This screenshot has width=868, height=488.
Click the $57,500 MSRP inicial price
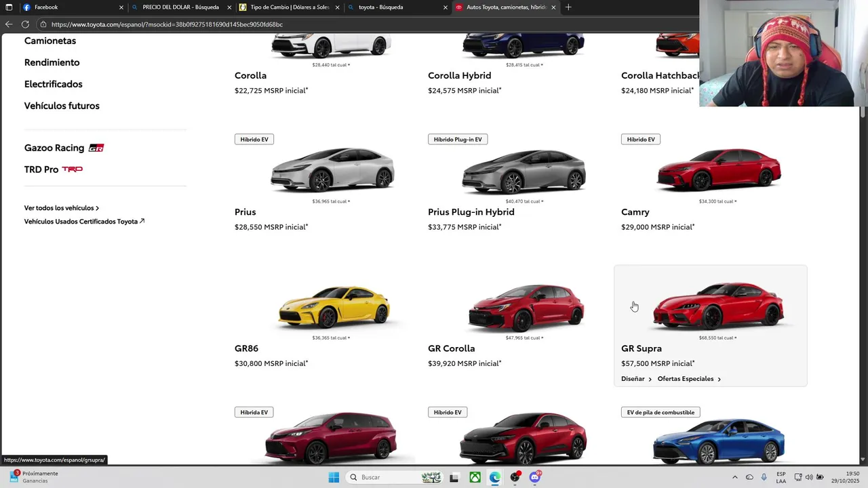pyautogui.click(x=658, y=364)
